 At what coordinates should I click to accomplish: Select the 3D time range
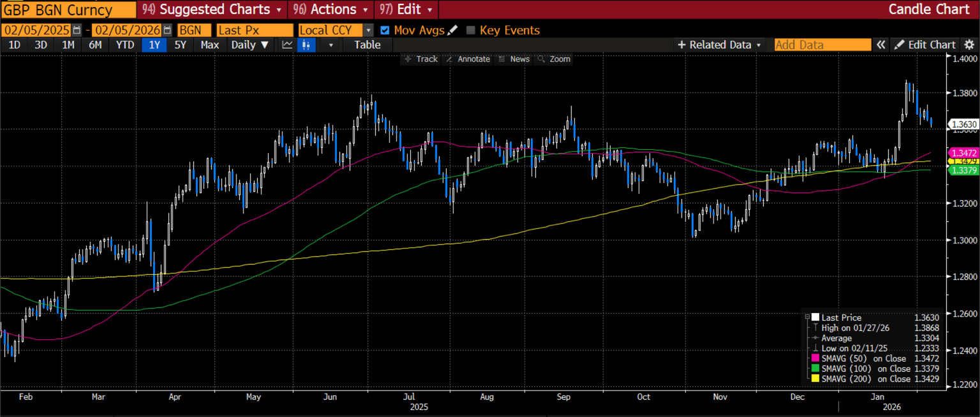(41, 45)
